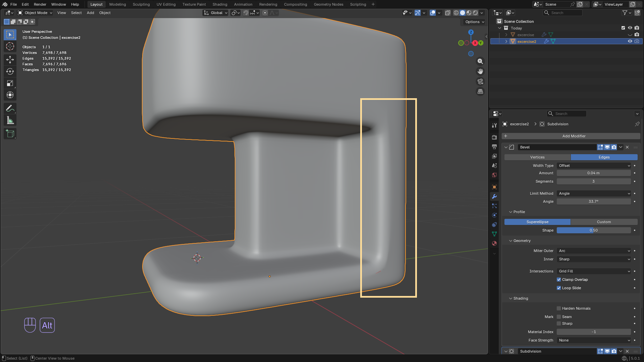Select the Add Cube tool

coord(10,134)
